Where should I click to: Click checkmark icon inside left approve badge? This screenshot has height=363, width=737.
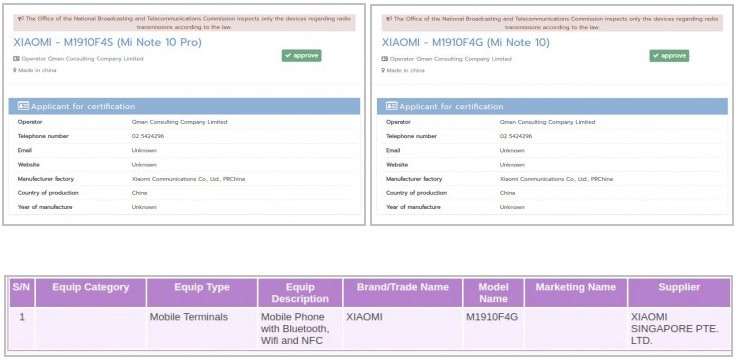pyautogui.click(x=288, y=55)
